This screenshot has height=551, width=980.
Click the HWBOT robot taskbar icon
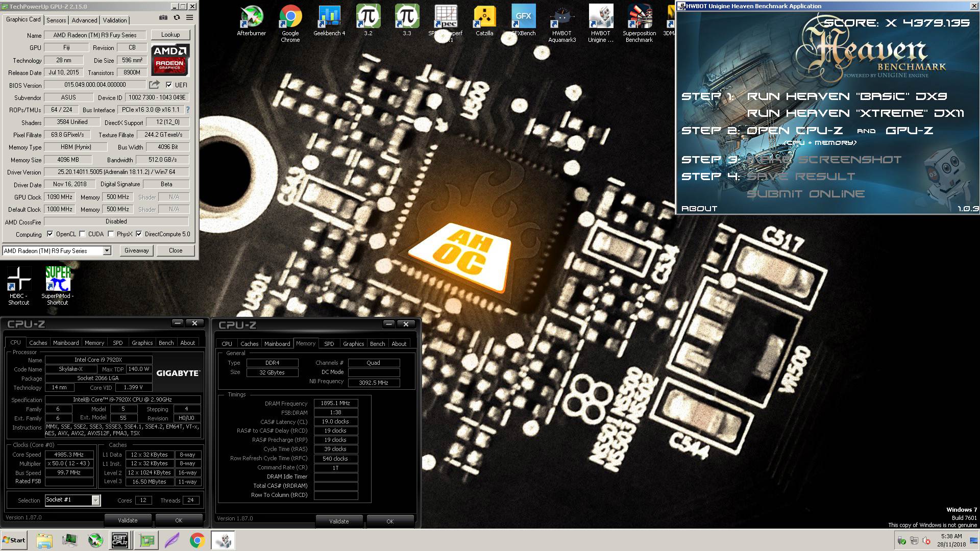[x=223, y=540]
